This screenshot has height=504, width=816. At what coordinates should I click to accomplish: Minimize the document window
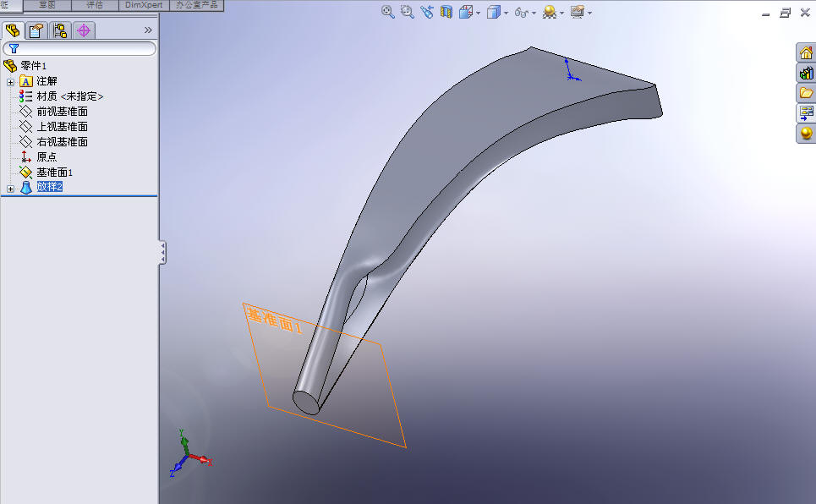point(765,14)
